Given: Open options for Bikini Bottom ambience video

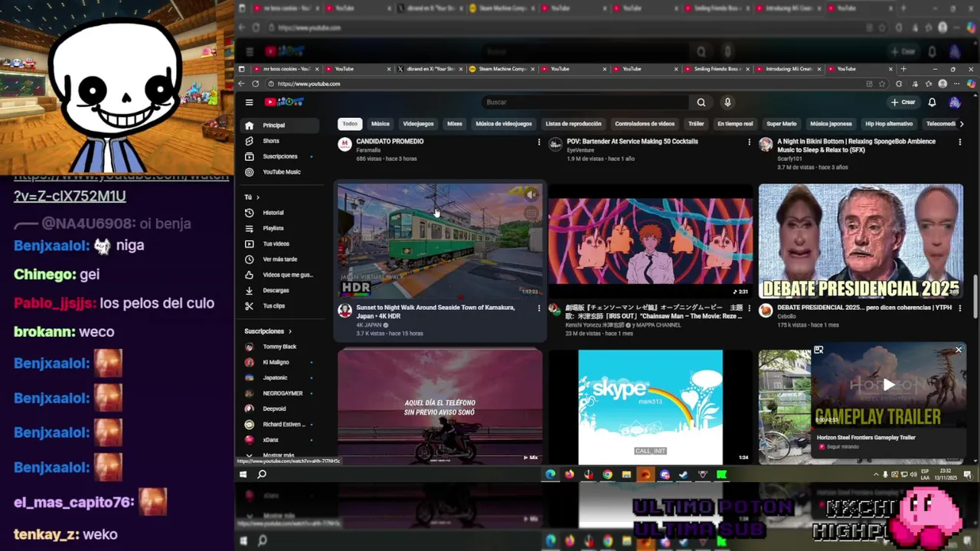Looking at the screenshot, I should [959, 142].
